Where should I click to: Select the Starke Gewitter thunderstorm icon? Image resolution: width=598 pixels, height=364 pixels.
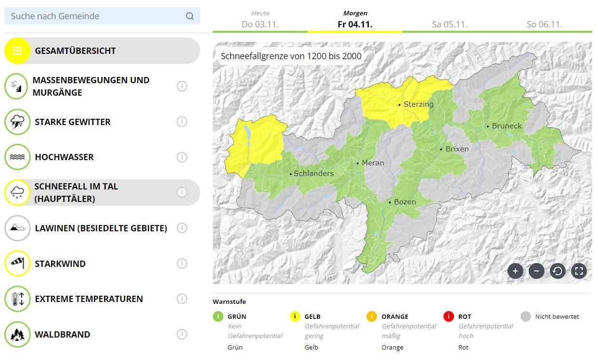[17, 122]
